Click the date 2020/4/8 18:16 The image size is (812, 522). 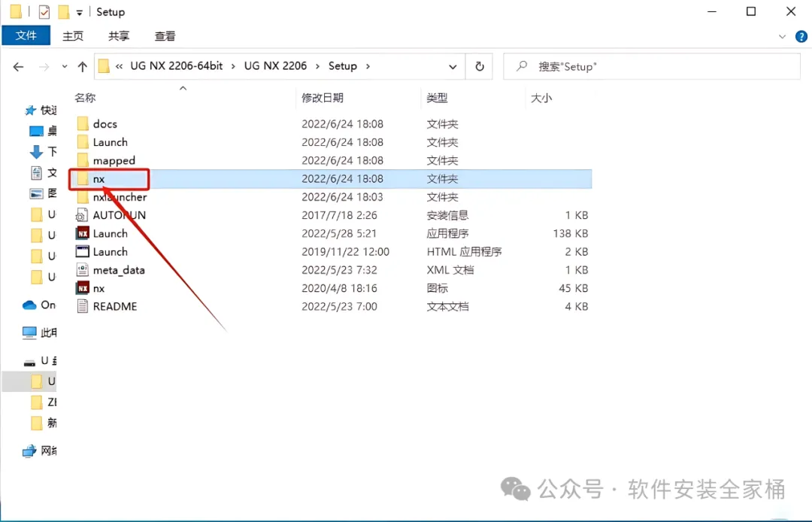coord(339,288)
